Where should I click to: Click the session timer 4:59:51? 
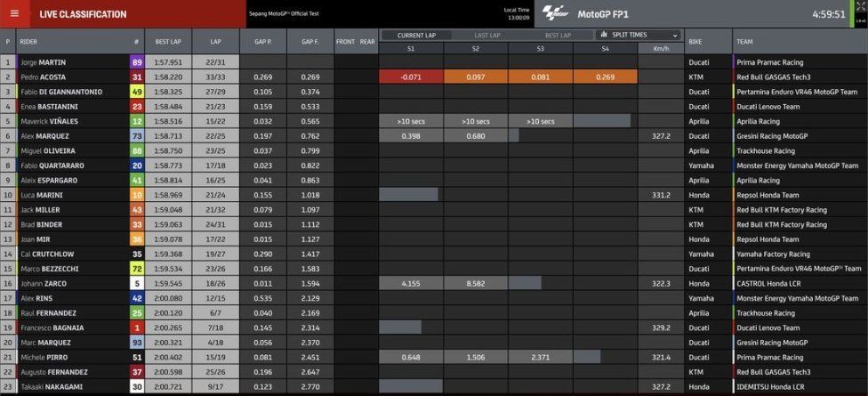pyautogui.click(x=829, y=14)
